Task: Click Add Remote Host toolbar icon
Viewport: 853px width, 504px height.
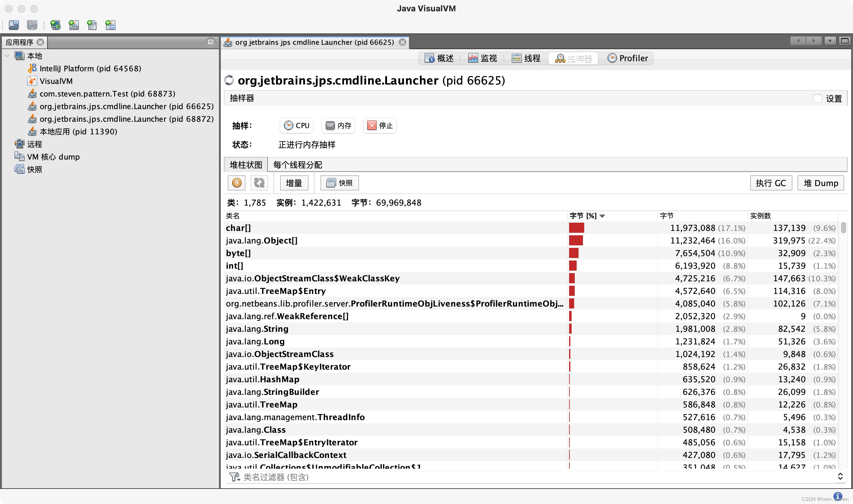Action: [x=56, y=25]
